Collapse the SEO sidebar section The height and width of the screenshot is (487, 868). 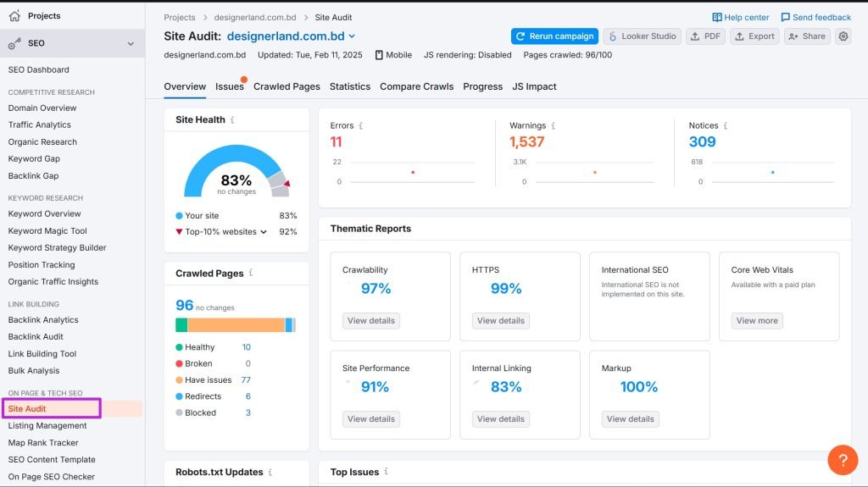(x=131, y=43)
